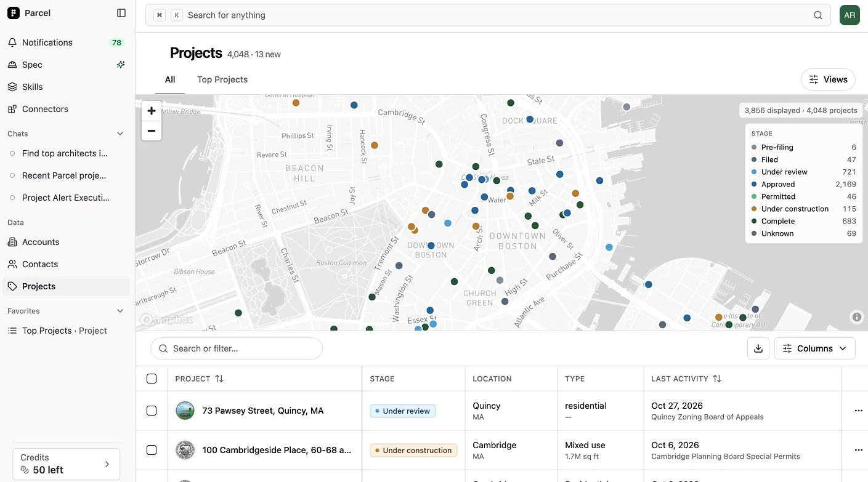Click the 100 Cambridgeside Place city seal thumbnail
Screen dimensions: 868x482
pos(185,450)
